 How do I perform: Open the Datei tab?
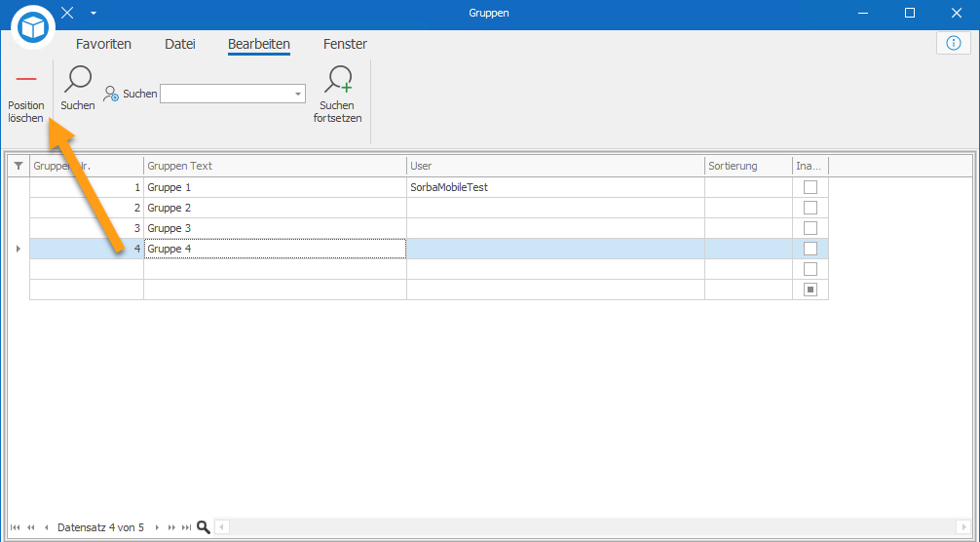[180, 44]
